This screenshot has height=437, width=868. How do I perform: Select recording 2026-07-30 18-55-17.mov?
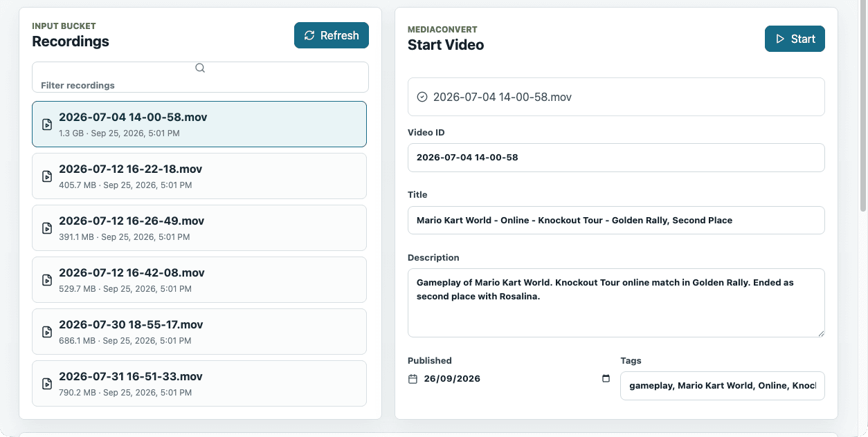[x=199, y=332]
